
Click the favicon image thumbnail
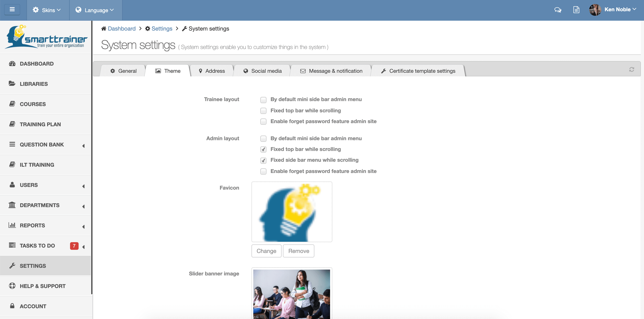292,212
